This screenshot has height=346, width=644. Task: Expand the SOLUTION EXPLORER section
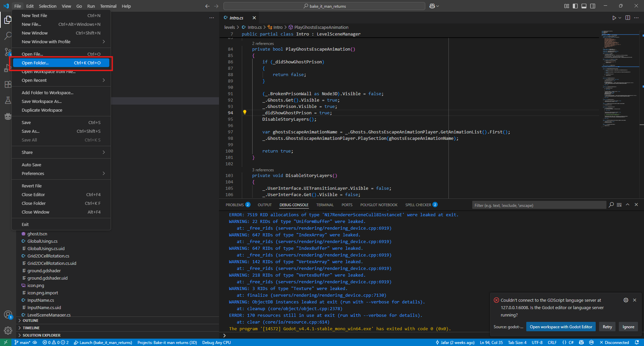[118, 335]
